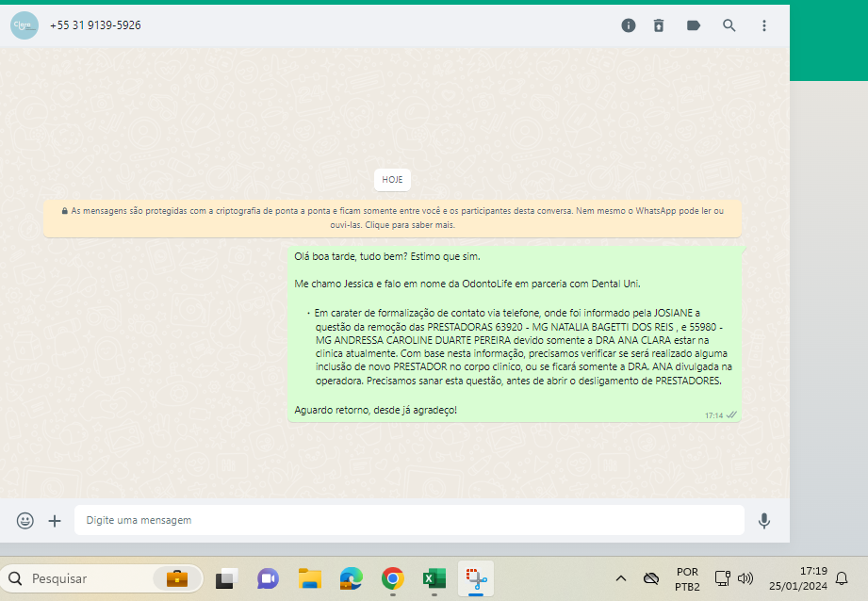Click the HOJE date label
Screen dimensions: 868x601
[392, 180]
